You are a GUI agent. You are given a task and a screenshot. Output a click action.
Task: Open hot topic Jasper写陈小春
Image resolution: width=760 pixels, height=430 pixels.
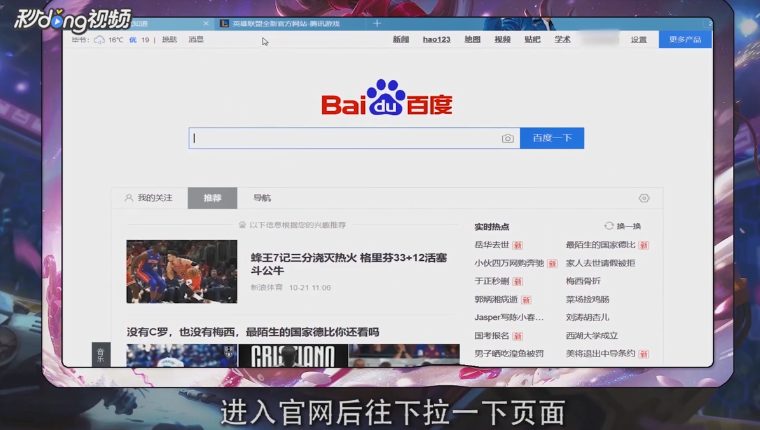click(x=509, y=318)
